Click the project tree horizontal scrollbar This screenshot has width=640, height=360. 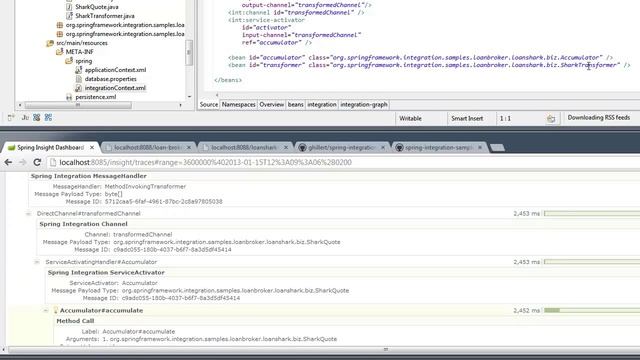[x=78, y=105]
